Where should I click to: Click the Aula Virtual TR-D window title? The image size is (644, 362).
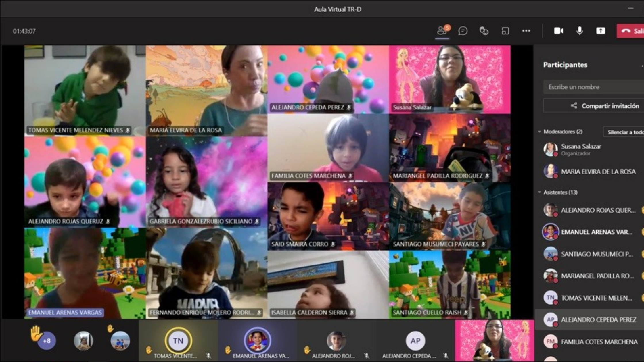coord(338,9)
